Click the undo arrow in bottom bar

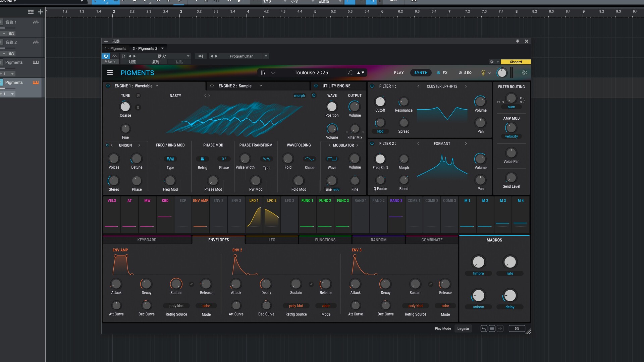(x=484, y=328)
